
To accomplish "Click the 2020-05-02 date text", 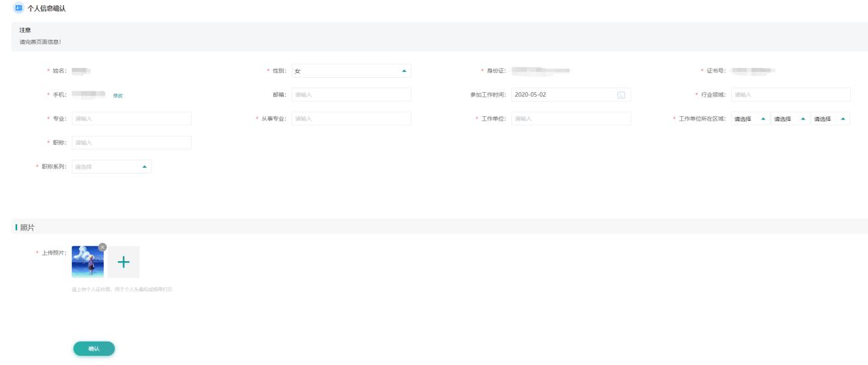I will point(530,95).
